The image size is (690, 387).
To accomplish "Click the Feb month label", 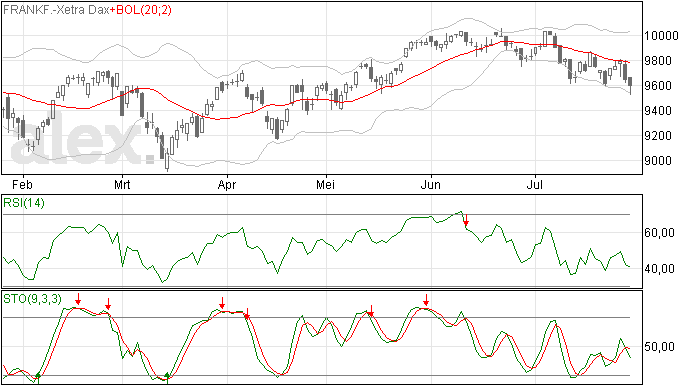I will (22, 184).
